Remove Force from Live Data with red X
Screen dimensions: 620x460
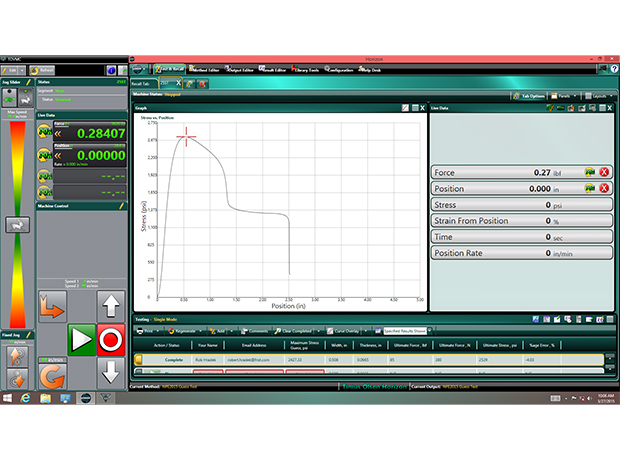coord(604,173)
